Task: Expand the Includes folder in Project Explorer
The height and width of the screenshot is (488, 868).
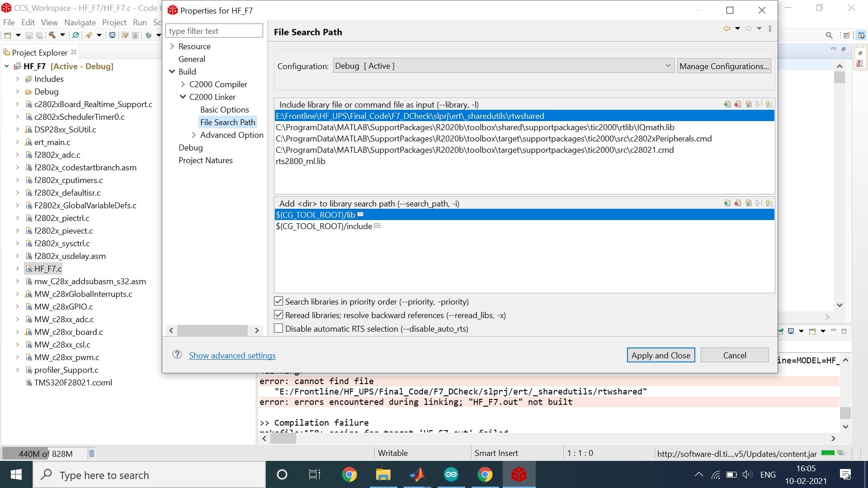Action: click(18, 79)
